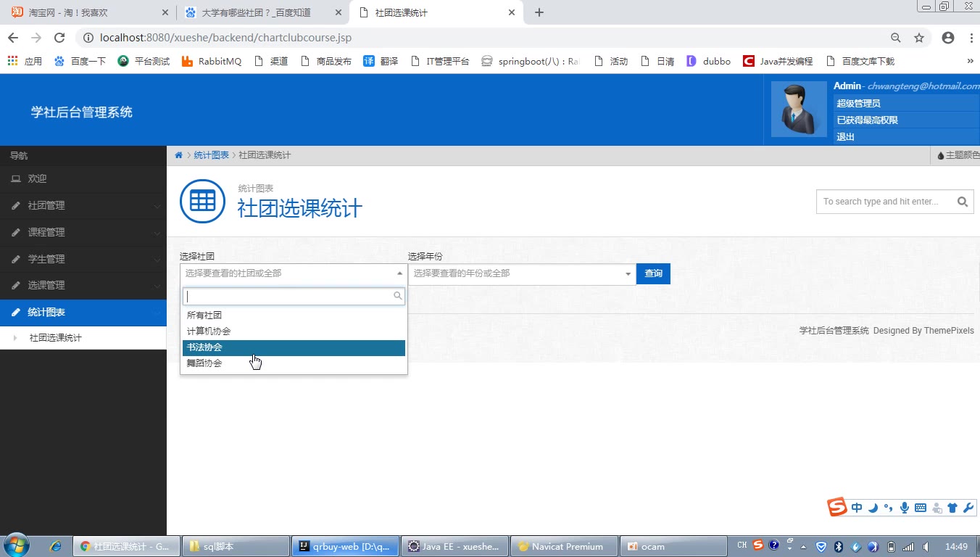The height and width of the screenshot is (557, 980).
Task: Reload the current browser page
Action: [x=59, y=38]
